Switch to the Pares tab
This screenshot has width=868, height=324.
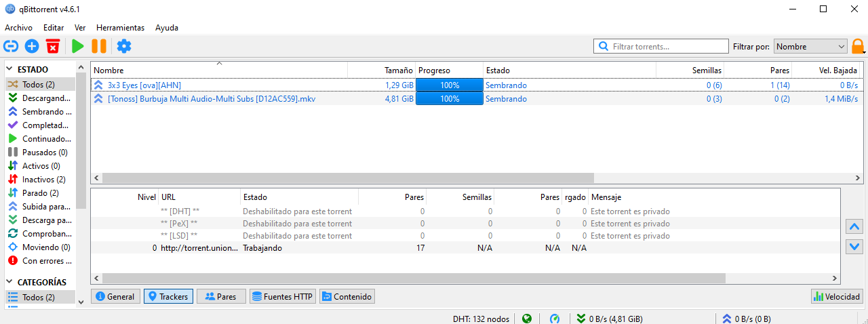pos(221,297)
